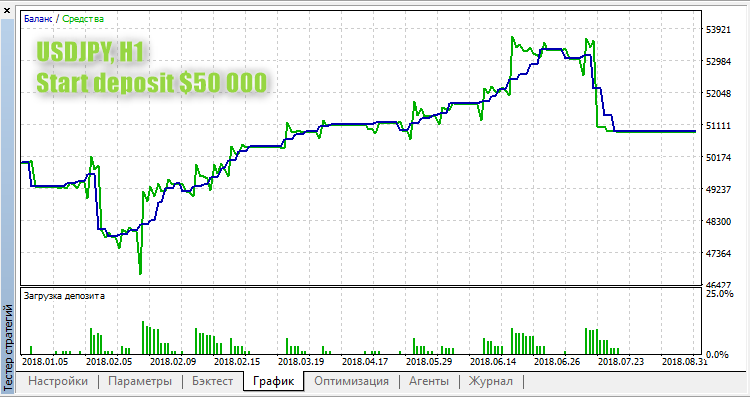Click the 47364 axis value
Screen dimensions: 750x398
718,253
